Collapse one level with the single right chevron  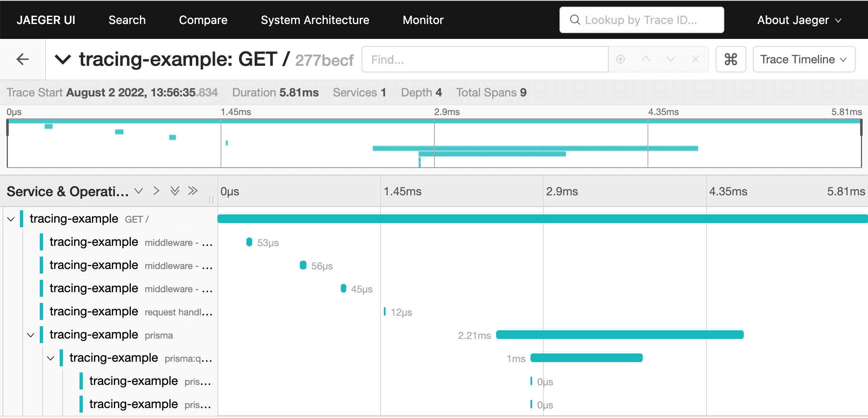tap(156, 191)
